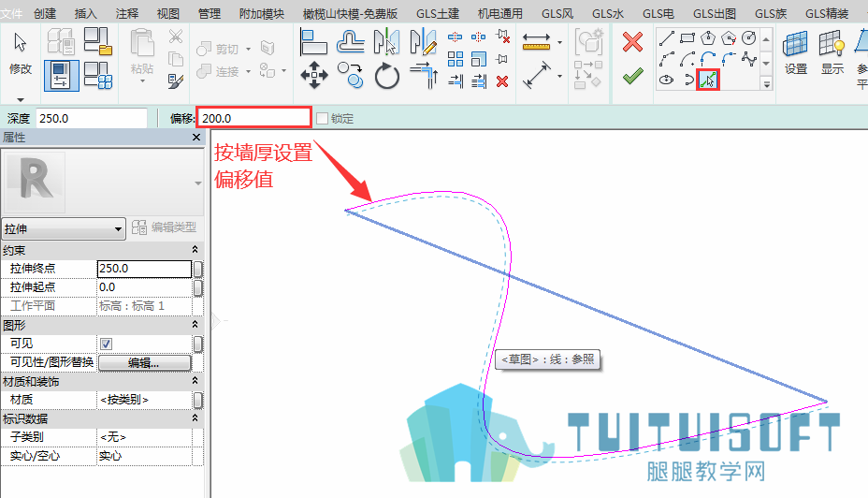The image size is (868, 498).
Task: Select the Offset tool
Action: pyautogui.click(x=351, y=42)
